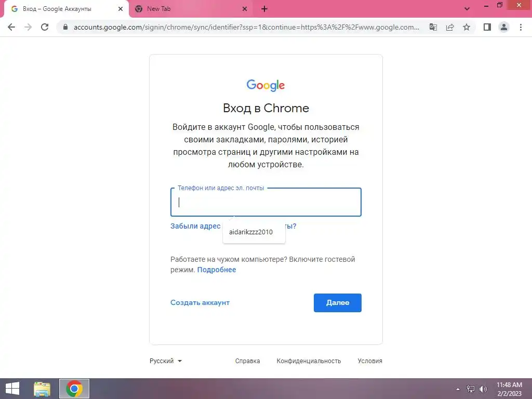This screenshot has width=532, height=399.
Task: Focus the Телефон или адрес эл. почты field
Action: pos(265,202)
